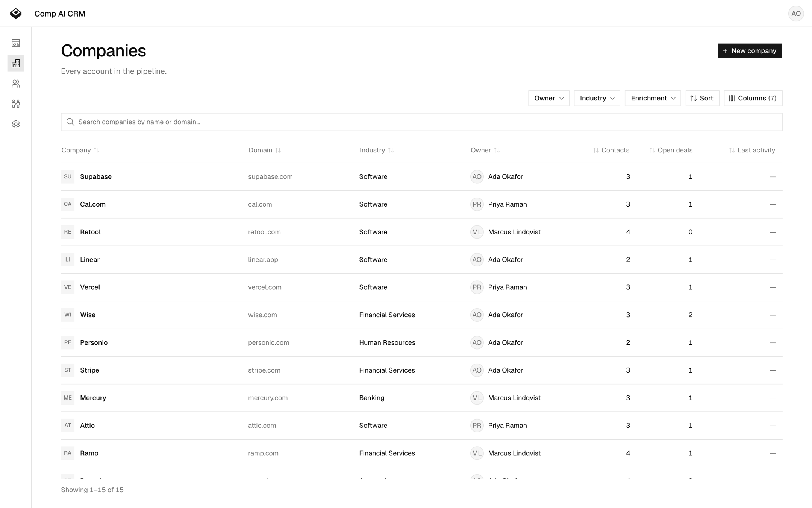Image resolution: width=812 pixels, height=508 pixels.
Task: Open the deals pipeline icon in sidebar
Action: click(x=16, y=104)
